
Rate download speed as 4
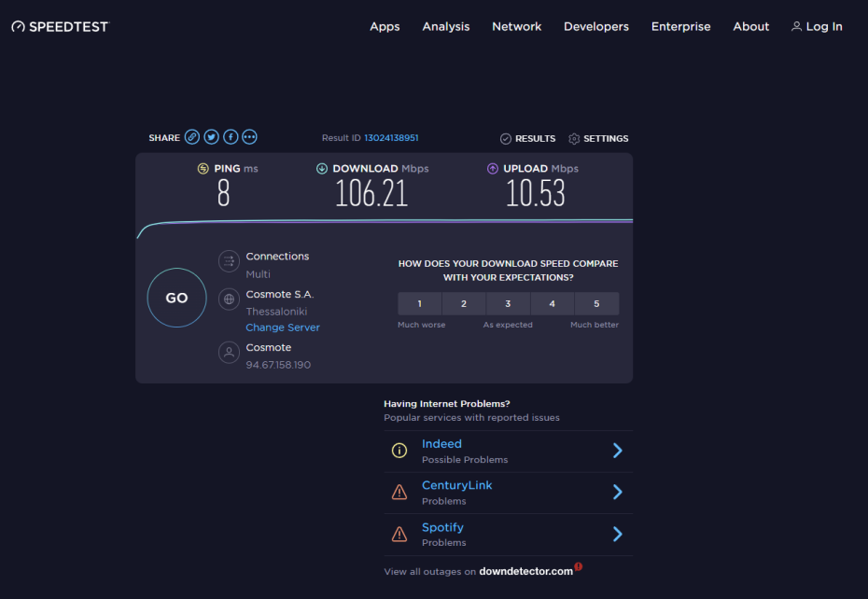(x=553, y=303)
